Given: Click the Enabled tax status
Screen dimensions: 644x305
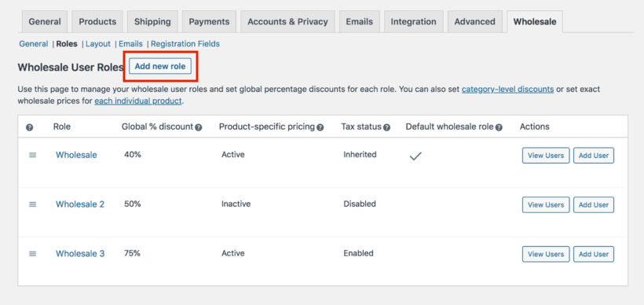Looking at the screenshot, I should click(358, 253).
